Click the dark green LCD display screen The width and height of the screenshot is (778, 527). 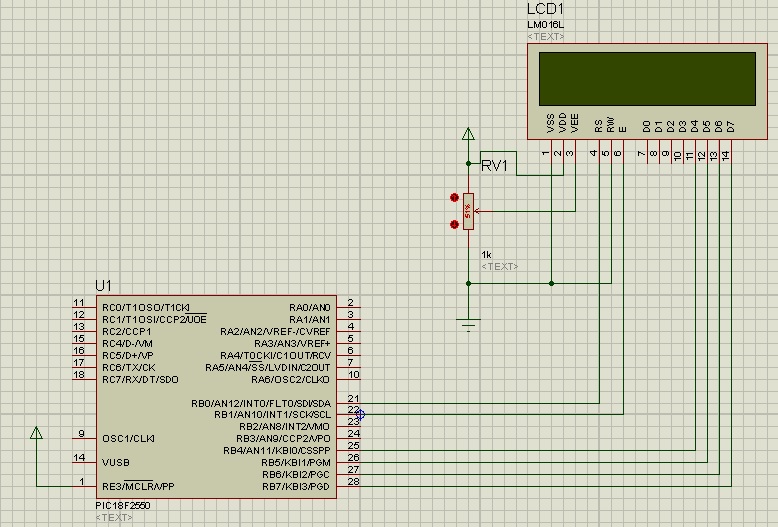click(647, 79)
